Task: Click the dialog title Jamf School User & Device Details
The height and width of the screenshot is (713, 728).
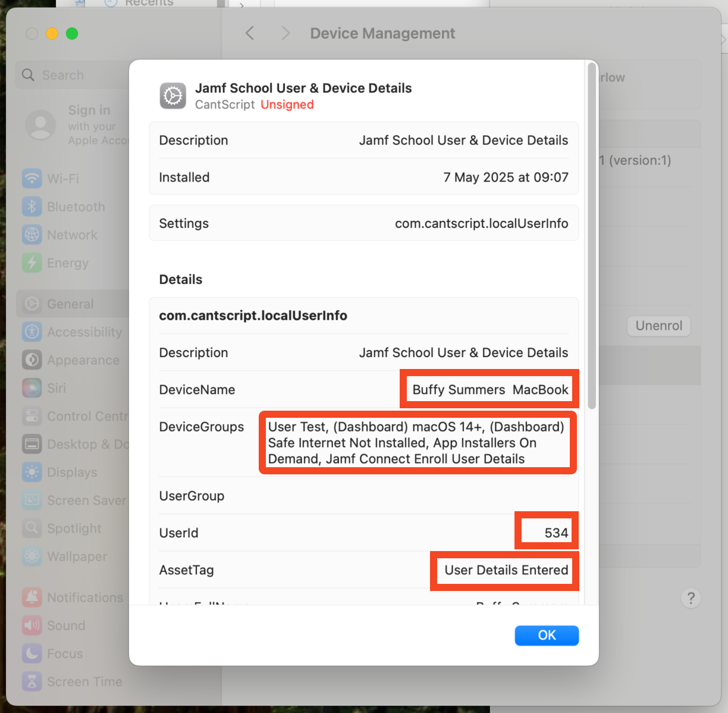Action: [x=303, y=88]
